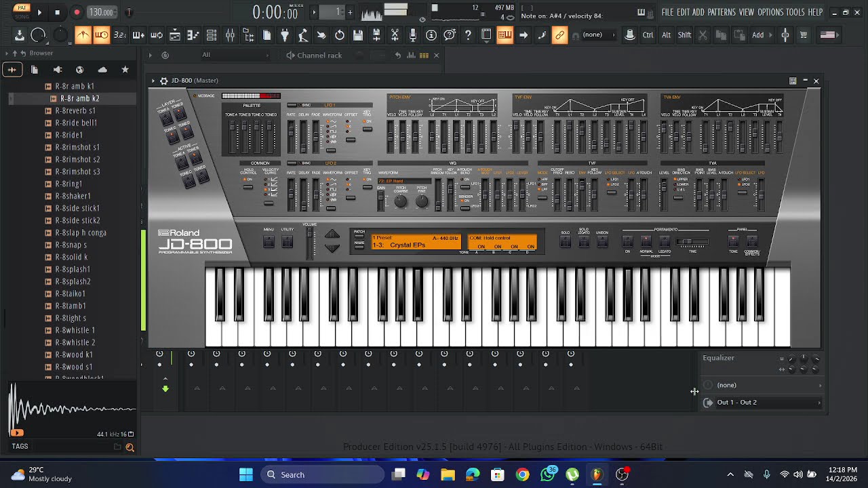868x488 pixels.
Task: Select the browser files tab icon
Action: pyautogui.click(x=35, y=69)
